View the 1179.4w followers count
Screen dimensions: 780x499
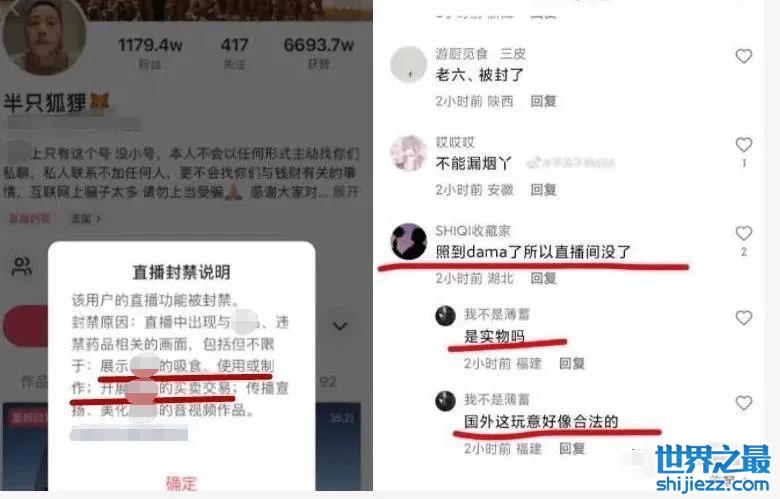tap(150, 51)
